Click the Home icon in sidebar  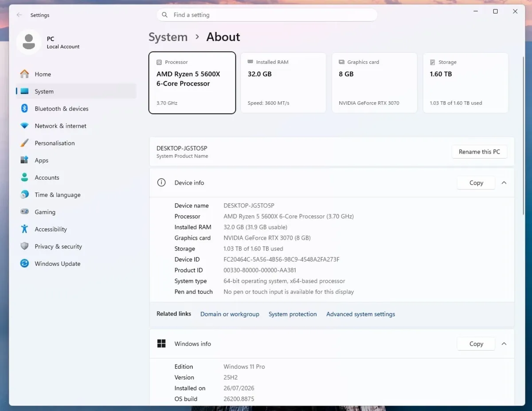tap(25, 74)
